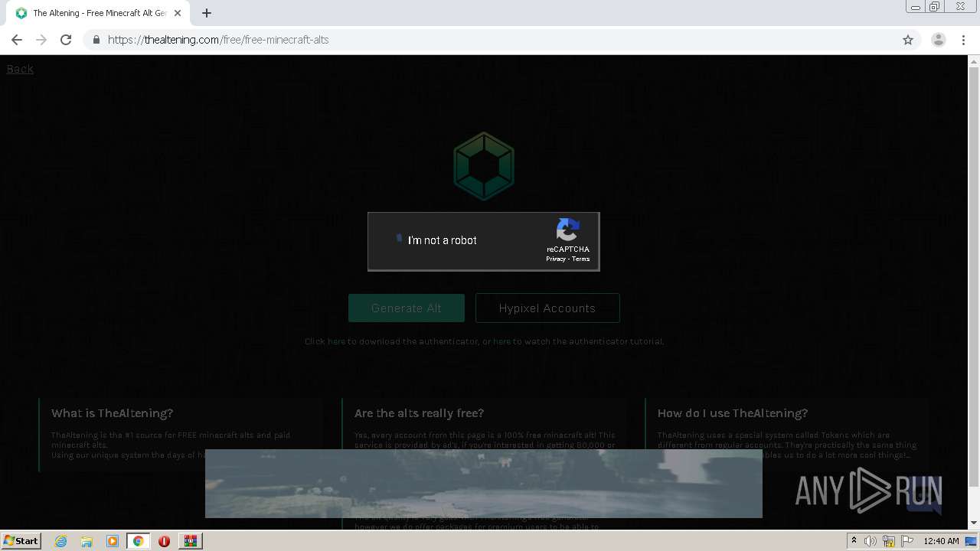This screenshot has height=551, width=980.
Task: Open Windows Media Player from the taskbar
Action: [113, 541]
